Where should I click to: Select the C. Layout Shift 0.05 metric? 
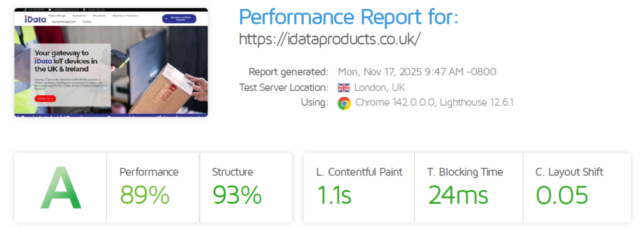(x=561, y=195)
